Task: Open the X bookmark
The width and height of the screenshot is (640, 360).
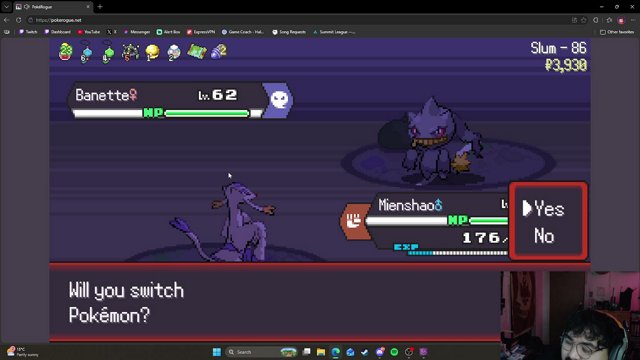Action: click(112, 32)
